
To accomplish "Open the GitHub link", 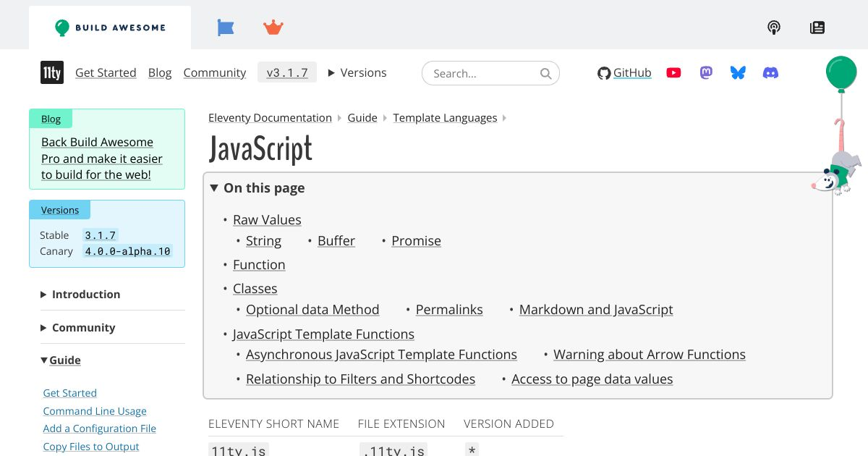I will tap(632, 72).
